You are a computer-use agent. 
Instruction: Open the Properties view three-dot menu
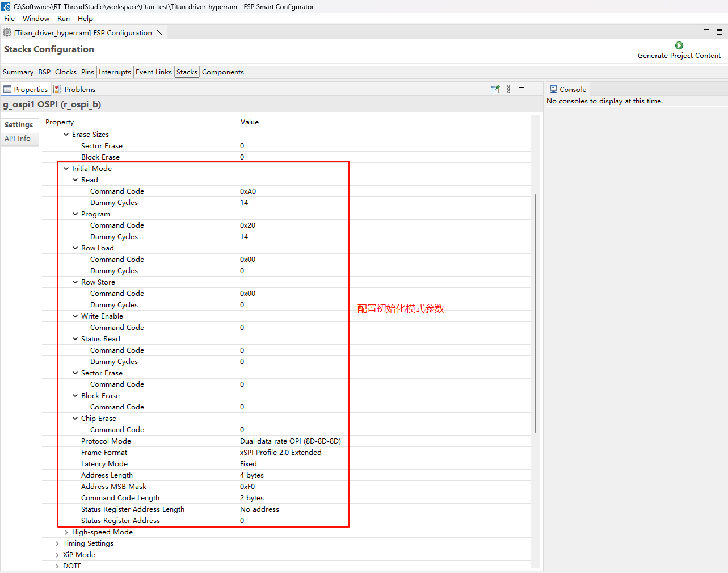[508, 89]
